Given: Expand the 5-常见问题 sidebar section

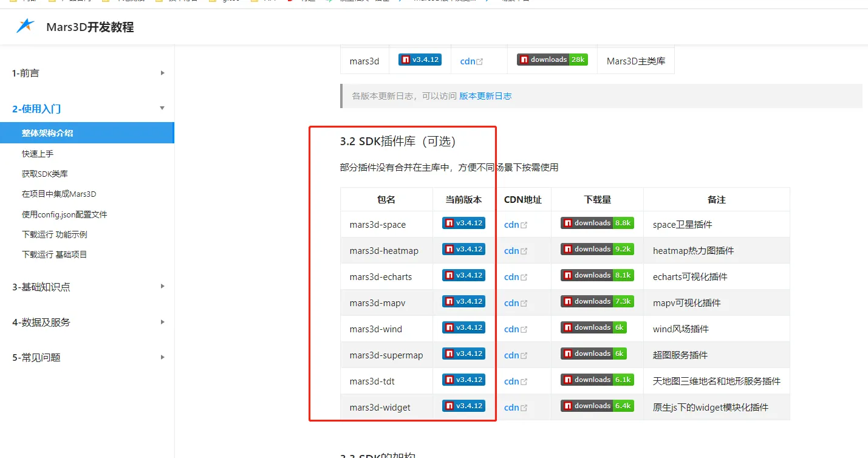Looking at the screenshot, I should 87,357.
